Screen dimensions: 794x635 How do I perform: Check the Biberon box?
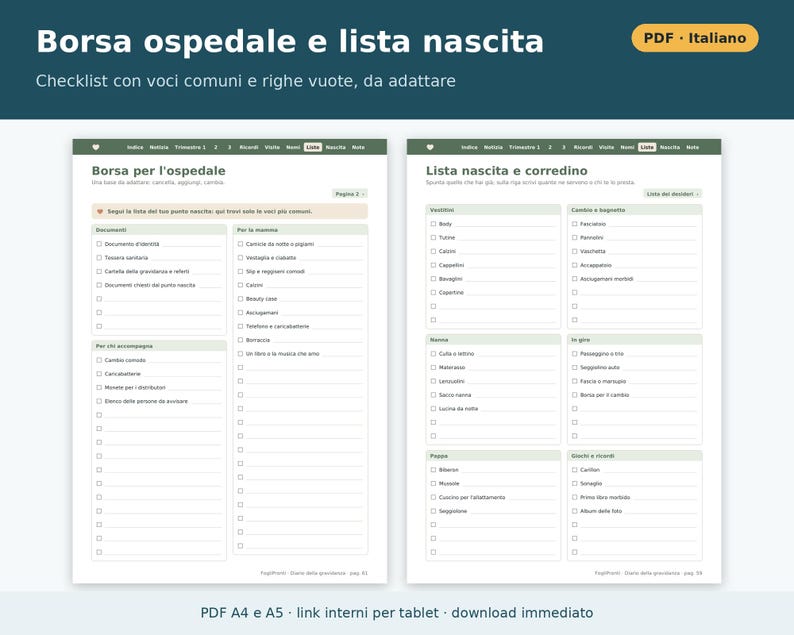[x=433, y=470]
